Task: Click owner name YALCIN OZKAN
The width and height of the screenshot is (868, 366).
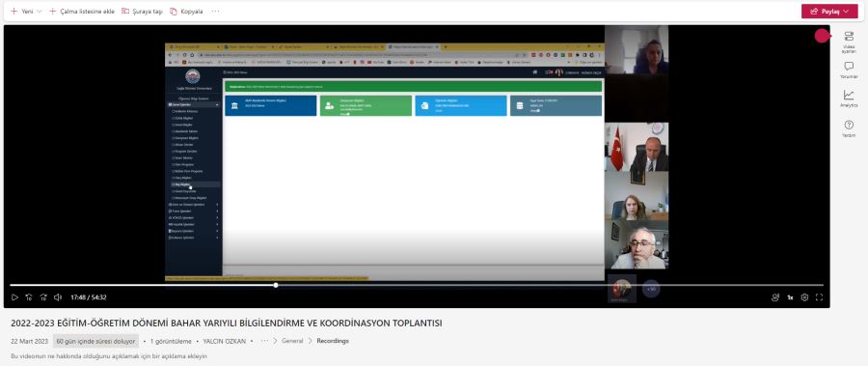Action: tap(224, 341)
